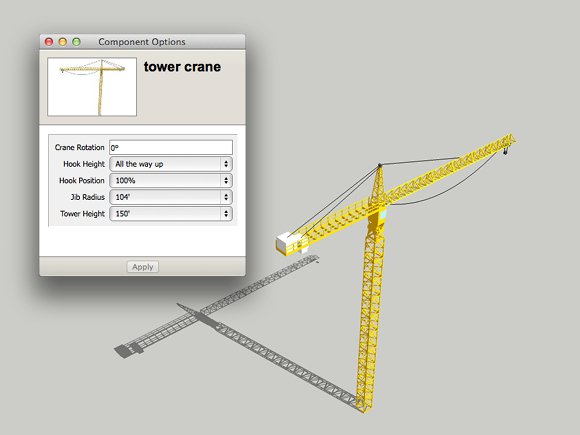Click the 'Hook Height' label

(84, 164)
